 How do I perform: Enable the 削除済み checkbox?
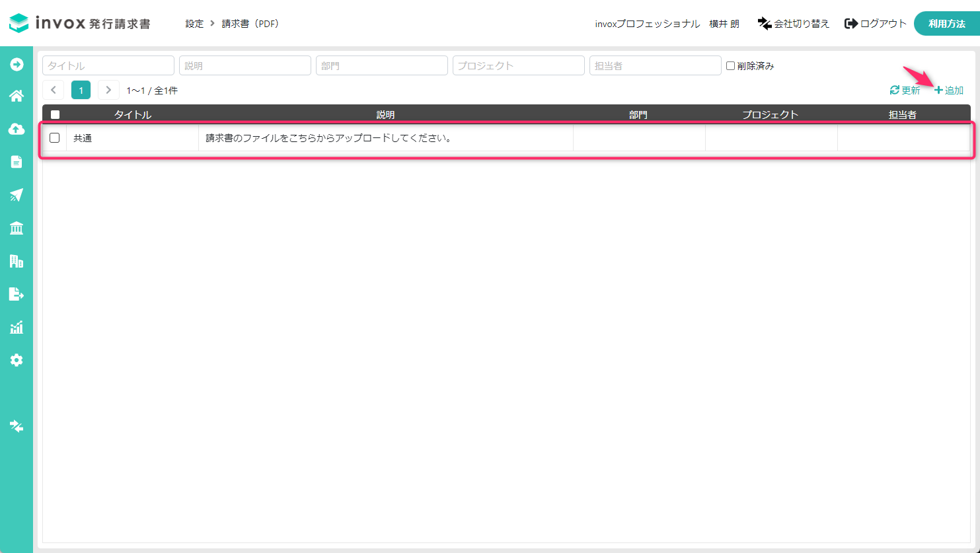point(730,65)
